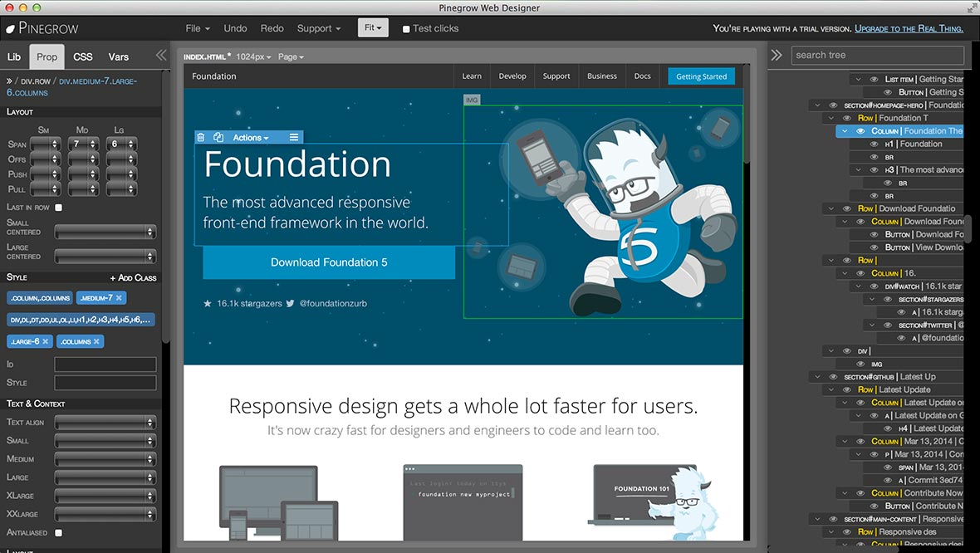Duplicate the selected element using the copy icon

click(218, 138)
